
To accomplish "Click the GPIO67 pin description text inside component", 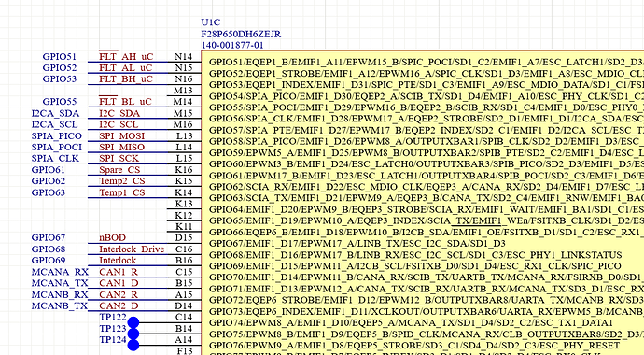I will (357, 243).
